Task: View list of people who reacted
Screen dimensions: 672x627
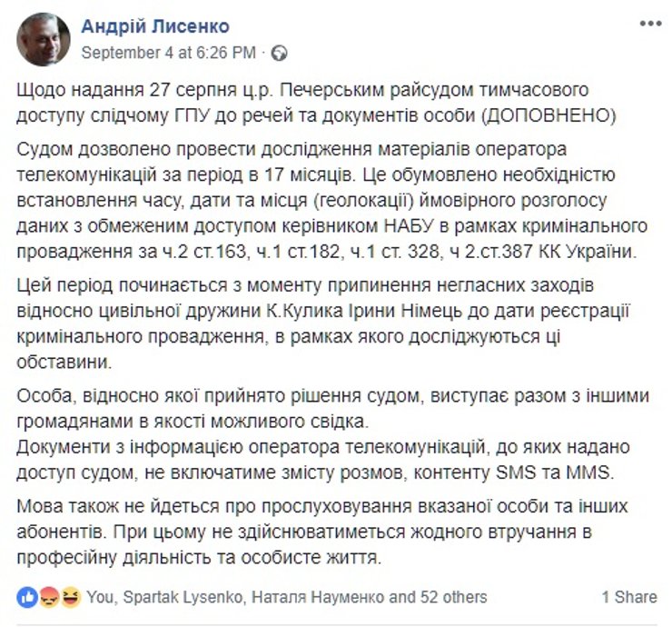Action: click(x=287, y=597)
